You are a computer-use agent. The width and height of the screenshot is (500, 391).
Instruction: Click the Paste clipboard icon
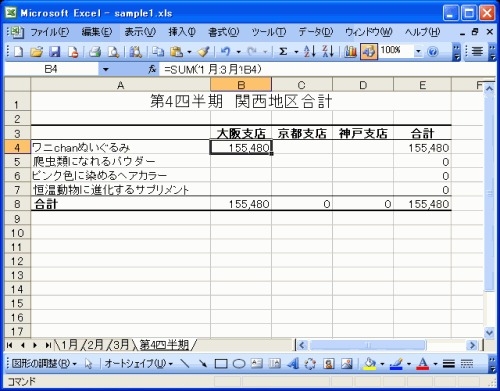click(176, 52)
